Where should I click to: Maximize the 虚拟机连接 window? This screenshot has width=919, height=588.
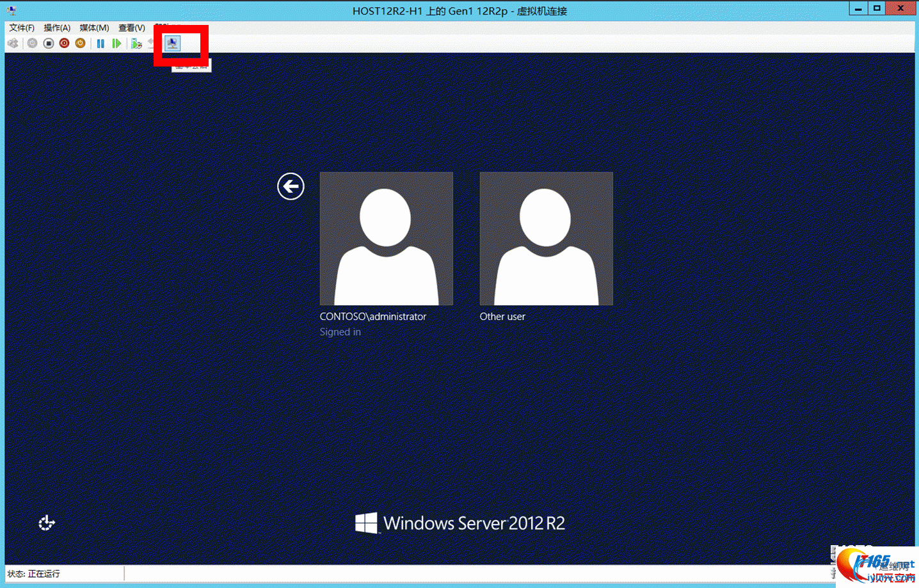(x=877, y=8)
